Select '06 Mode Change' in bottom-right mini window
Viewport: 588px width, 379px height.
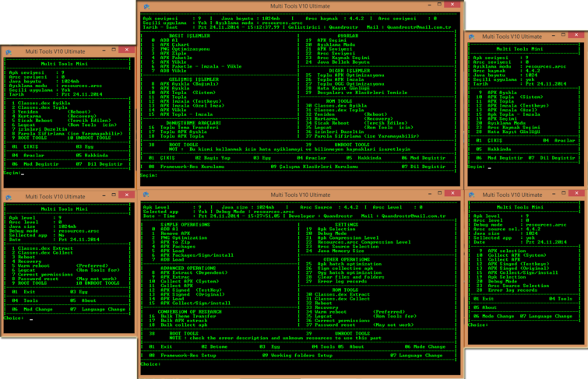click(x=494, y=317)
